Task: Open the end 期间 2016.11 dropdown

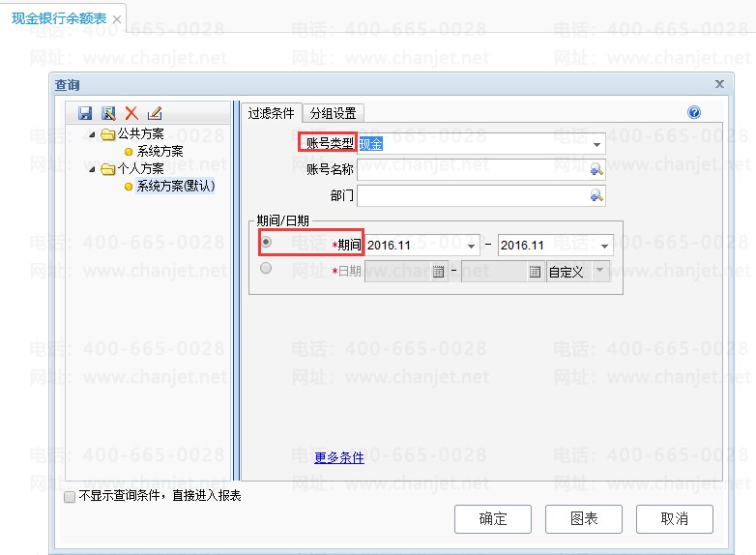Action: click(604, 247)
